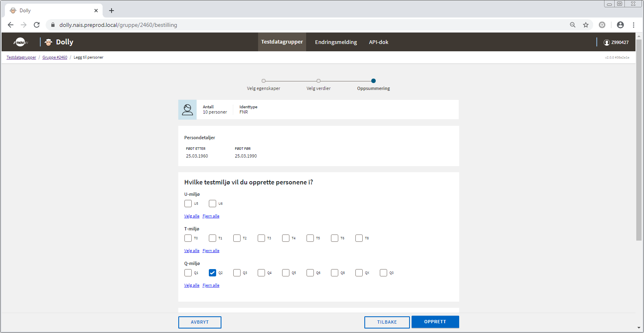Click the version label v2.0.0

point(617,57)
